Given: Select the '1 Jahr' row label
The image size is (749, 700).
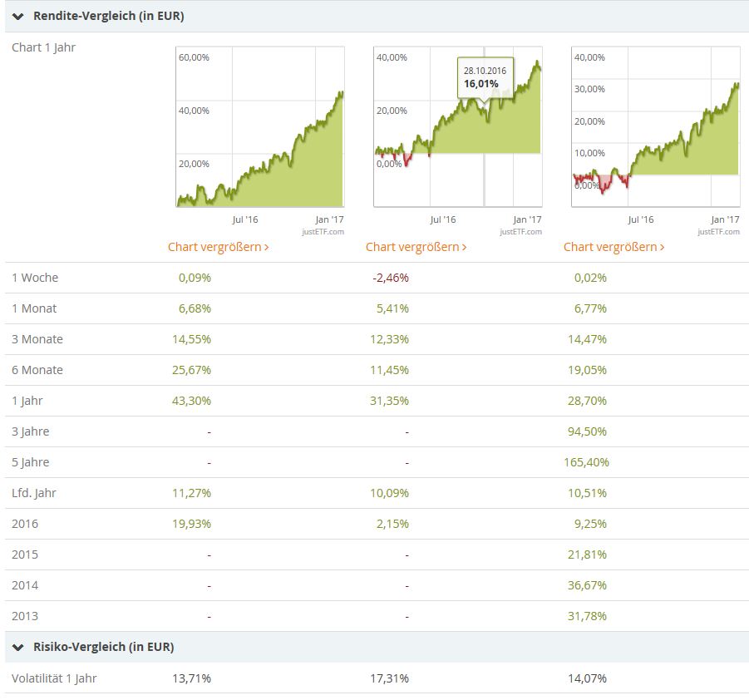Looking at the screenshot, I should pyautogui.click(x=27, y=401).
